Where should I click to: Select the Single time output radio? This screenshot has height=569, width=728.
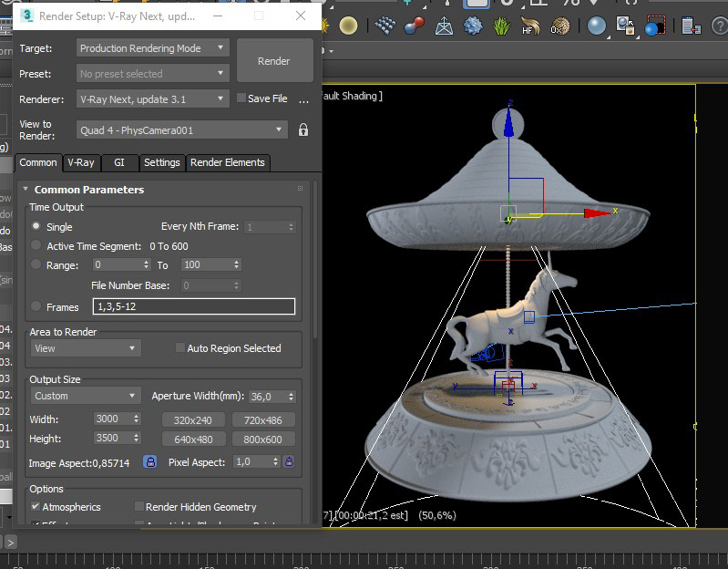(x=36, y=226)
